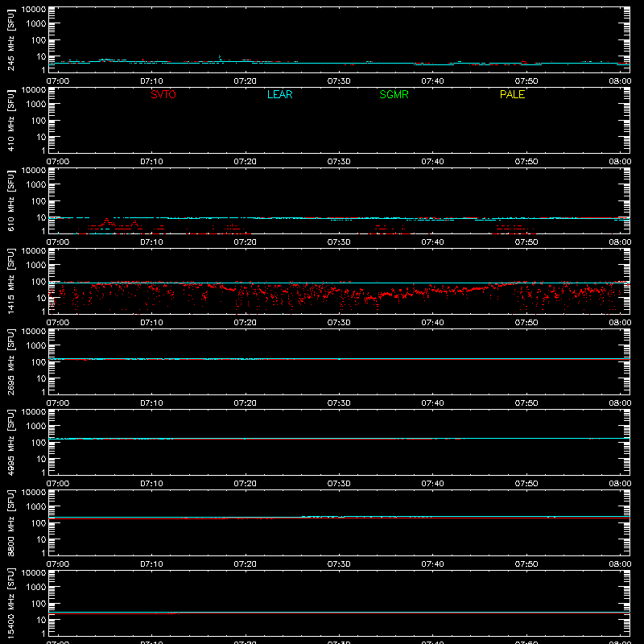Select the 8800 MHz [SFU] axis title
The image size is (644, 644).
[11, 522]
